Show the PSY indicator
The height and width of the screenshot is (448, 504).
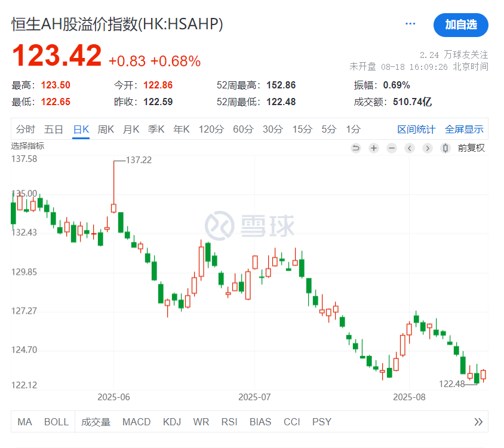pos(322,422)
